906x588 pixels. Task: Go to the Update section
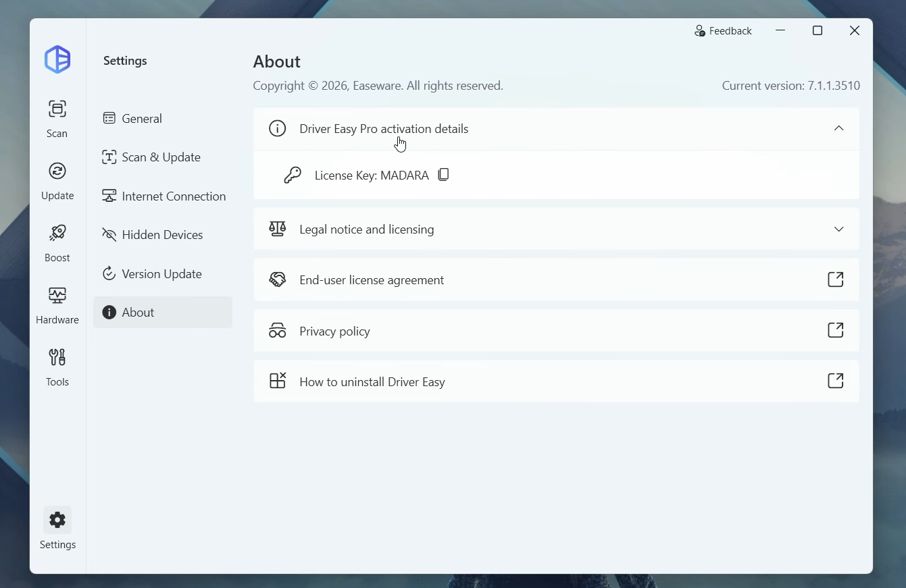[57, 180]
